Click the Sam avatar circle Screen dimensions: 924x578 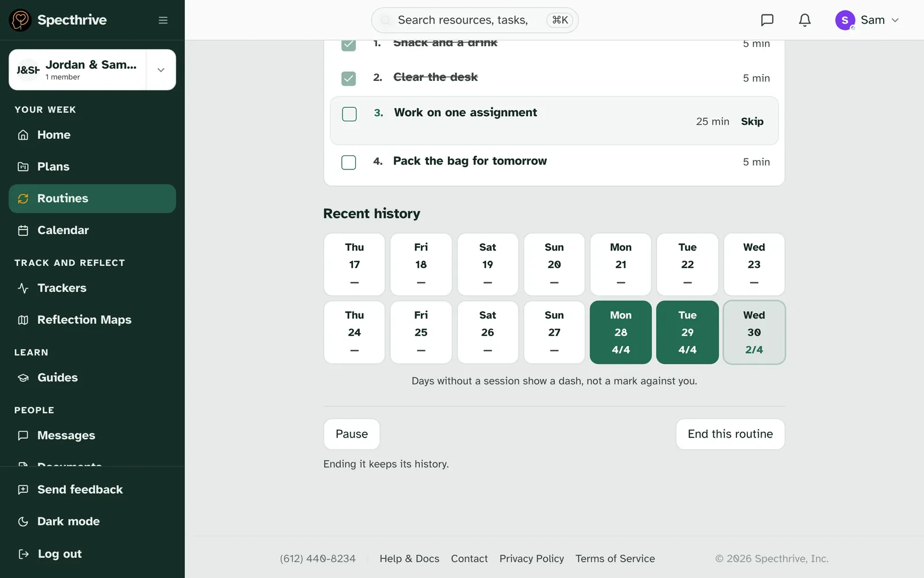[x=845, y=20]
